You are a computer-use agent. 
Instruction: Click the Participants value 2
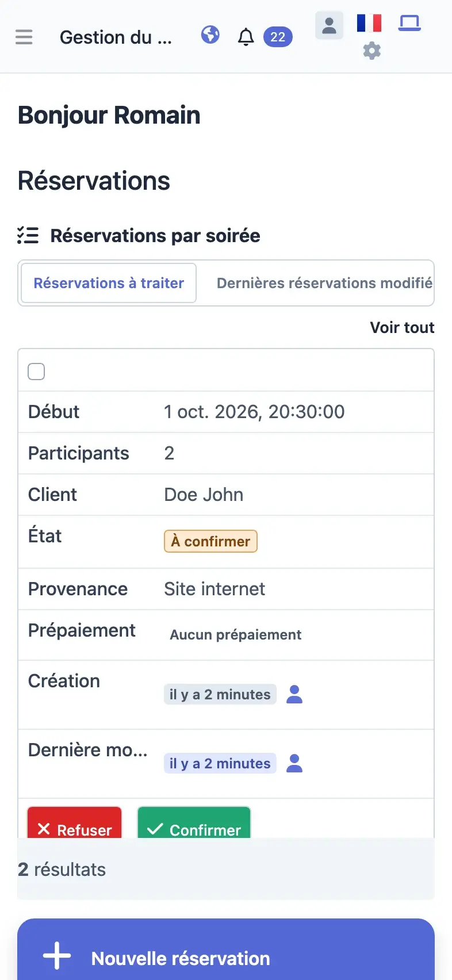coord(169,453)
